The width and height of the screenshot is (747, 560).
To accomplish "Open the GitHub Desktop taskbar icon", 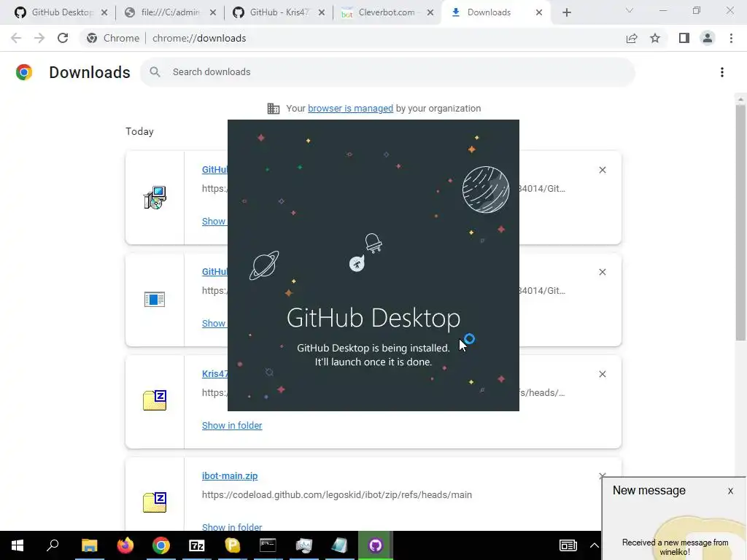I will point(376,545).
